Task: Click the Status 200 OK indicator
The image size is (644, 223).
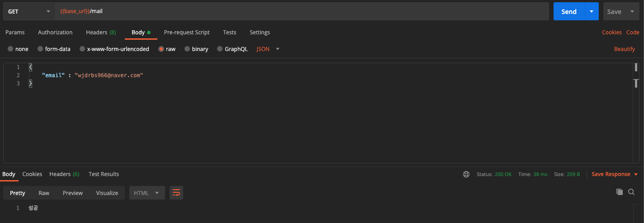Action: [494, 174]
